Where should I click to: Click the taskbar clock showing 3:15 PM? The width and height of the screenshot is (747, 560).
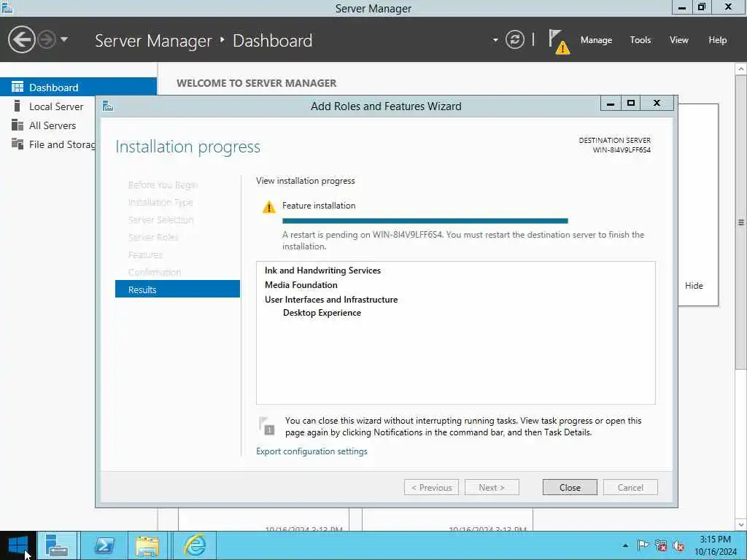click(715, 545)
